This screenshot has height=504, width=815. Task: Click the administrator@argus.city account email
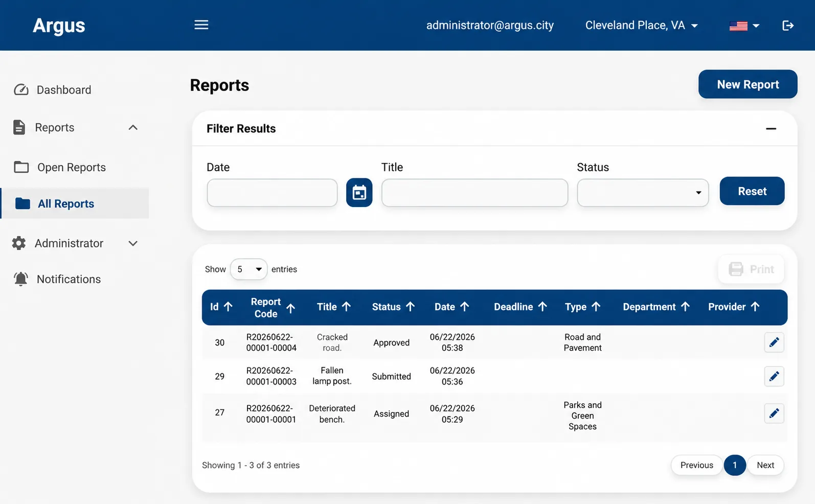click(490, 26)
